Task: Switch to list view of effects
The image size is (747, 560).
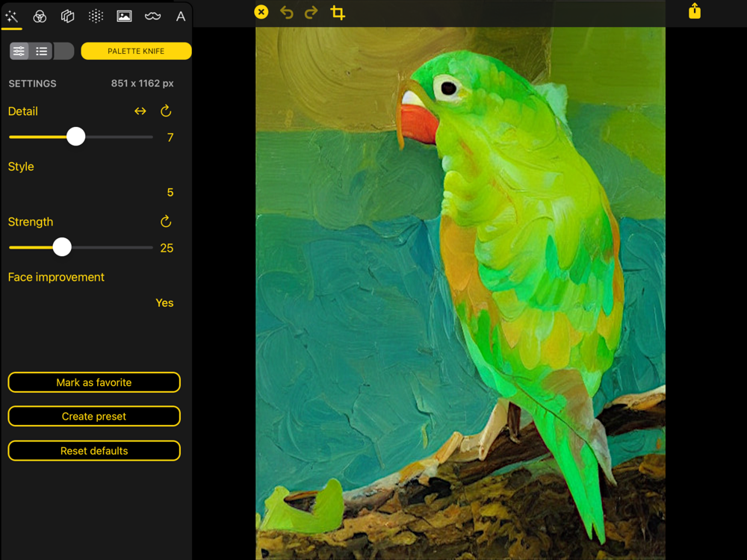Action: (41, 51)
